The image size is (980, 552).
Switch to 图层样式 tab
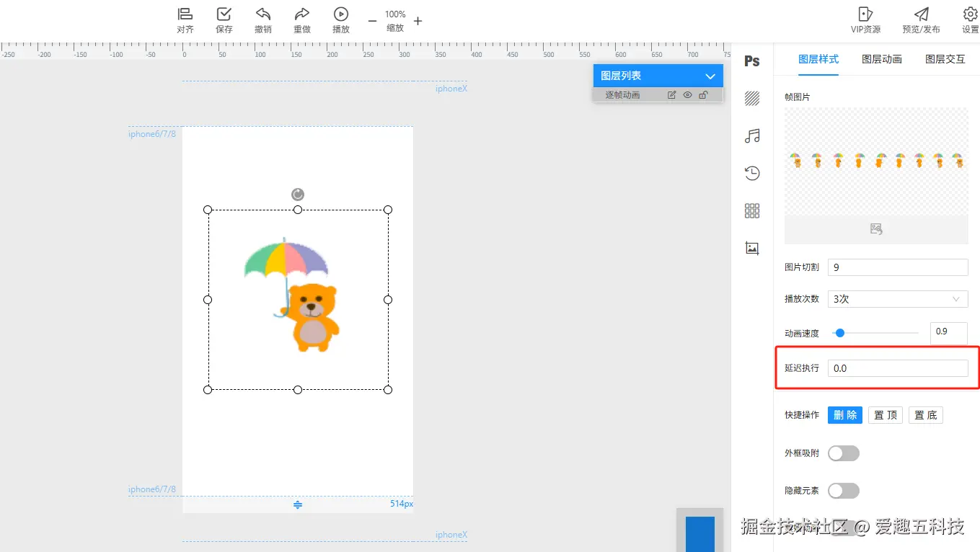(x=818, y=59)
